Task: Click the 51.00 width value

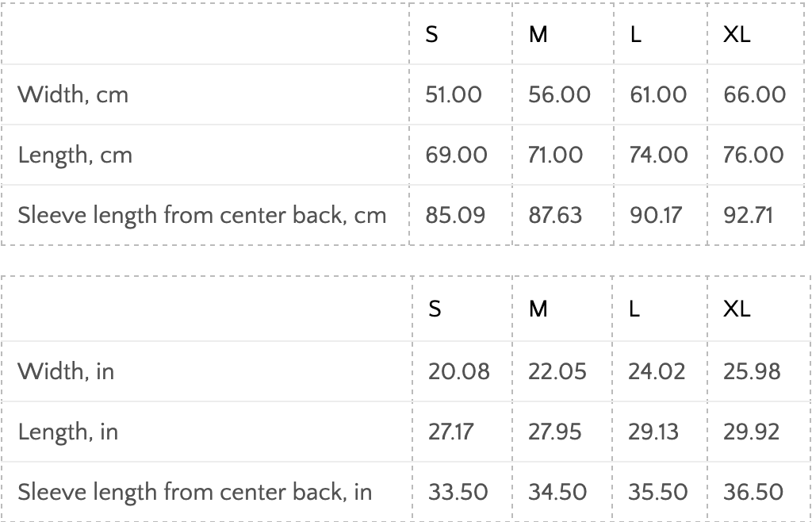Action: point(454,94)
